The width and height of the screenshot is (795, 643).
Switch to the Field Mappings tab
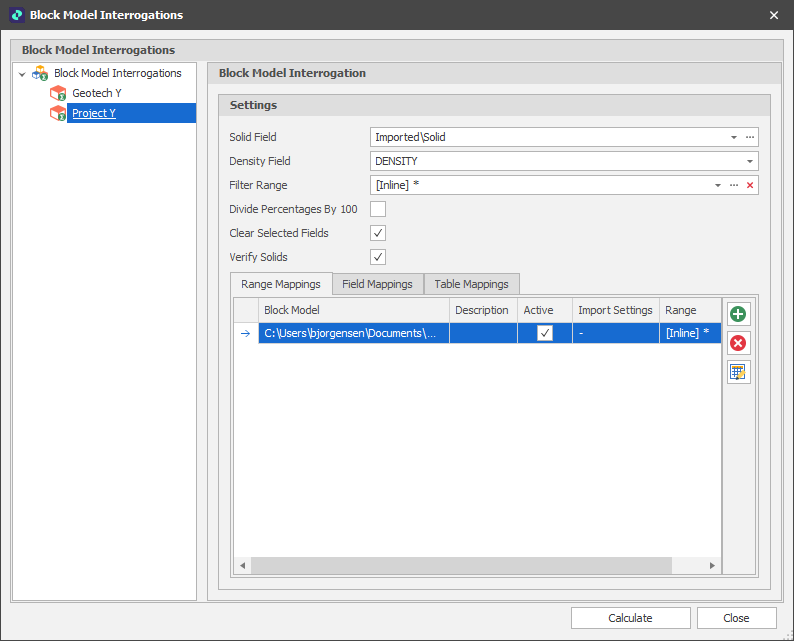(x=377, y=284)
